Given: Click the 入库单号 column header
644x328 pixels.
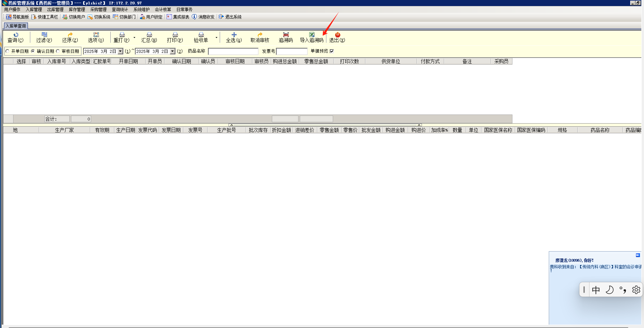Looking at the screenshot, I should point(57,61).
